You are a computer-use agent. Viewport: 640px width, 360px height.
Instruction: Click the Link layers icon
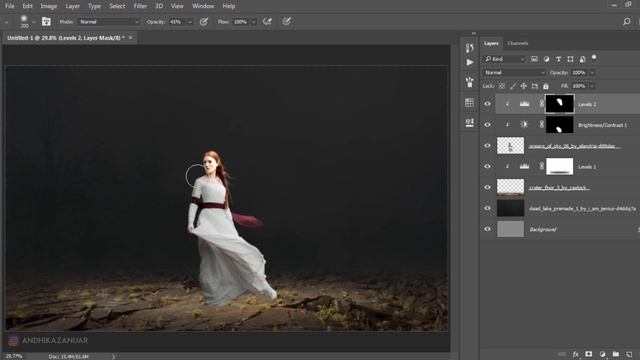tap(562, 354)
